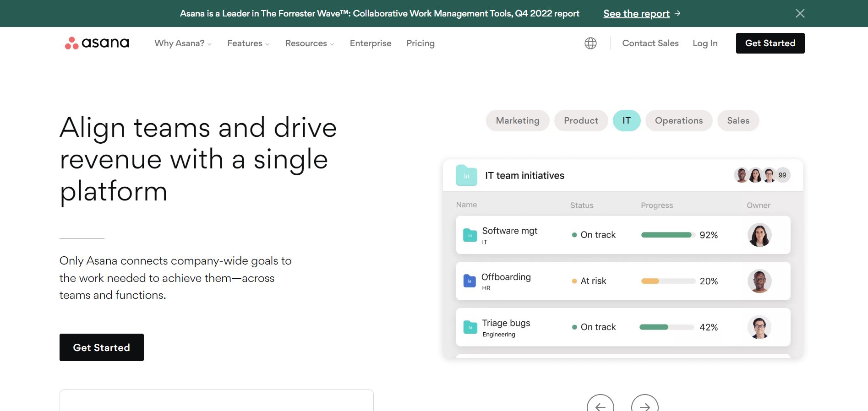Go to the next slide arrow
868x411 pixels.
645,406
